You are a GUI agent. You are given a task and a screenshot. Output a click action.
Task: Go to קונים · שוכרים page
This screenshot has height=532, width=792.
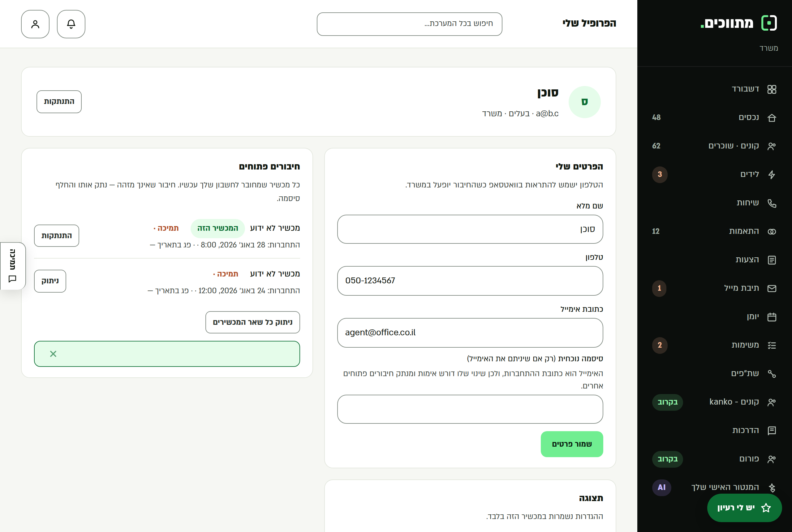(715, 146)
